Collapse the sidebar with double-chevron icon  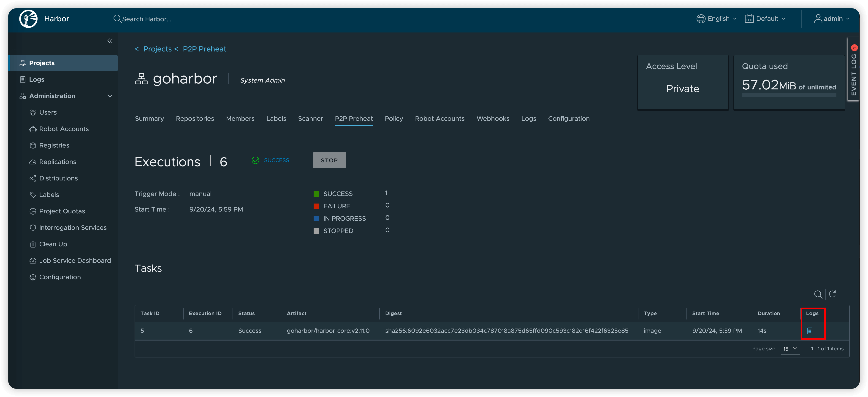[110, 41]
